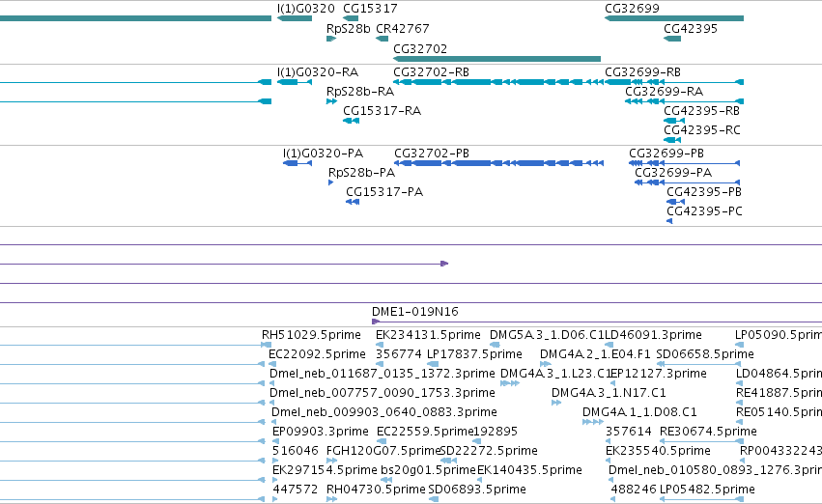
Task: Select the CG32702 gene bar
Action: [x=497, y=59]
